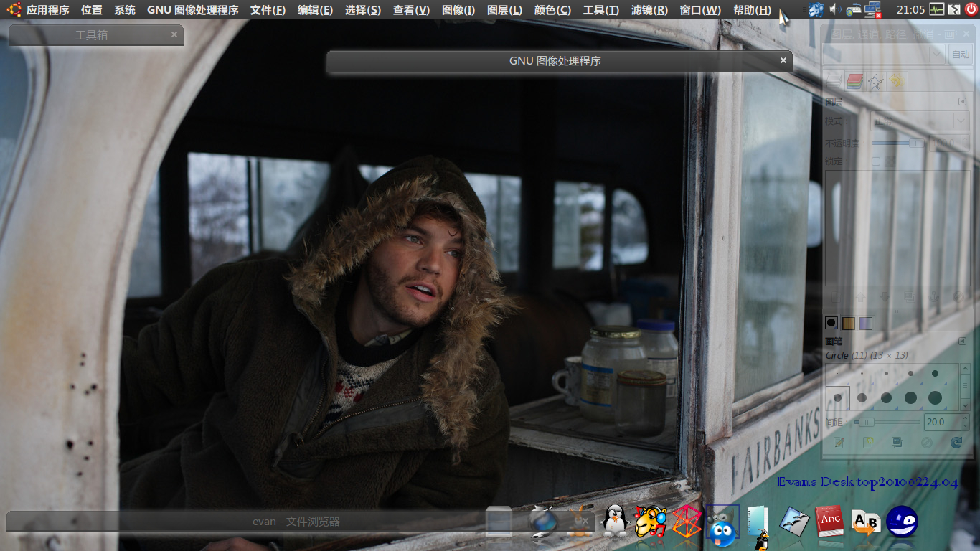
Task: Click the lower layer arrow icon
Action: click(885, 296)
